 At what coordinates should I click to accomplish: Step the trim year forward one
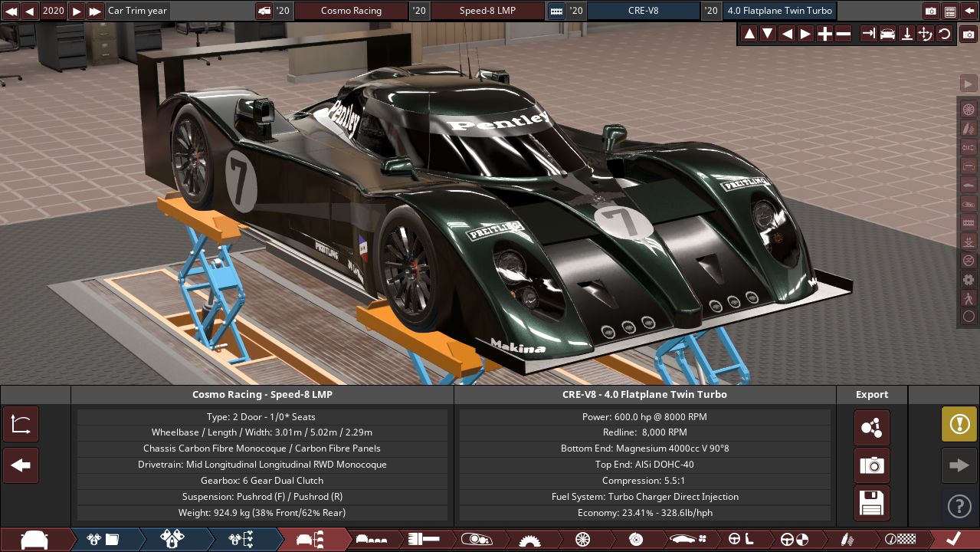coord(77,11)
